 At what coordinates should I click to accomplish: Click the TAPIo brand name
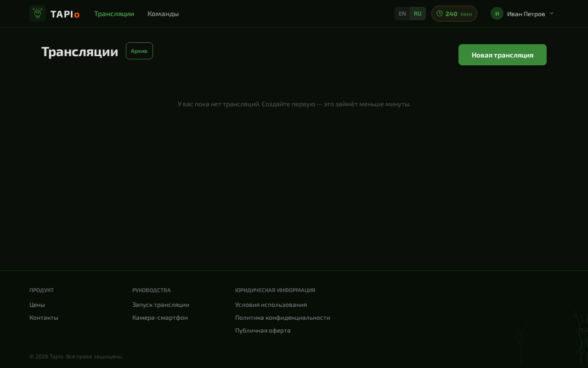click(65, 14)
